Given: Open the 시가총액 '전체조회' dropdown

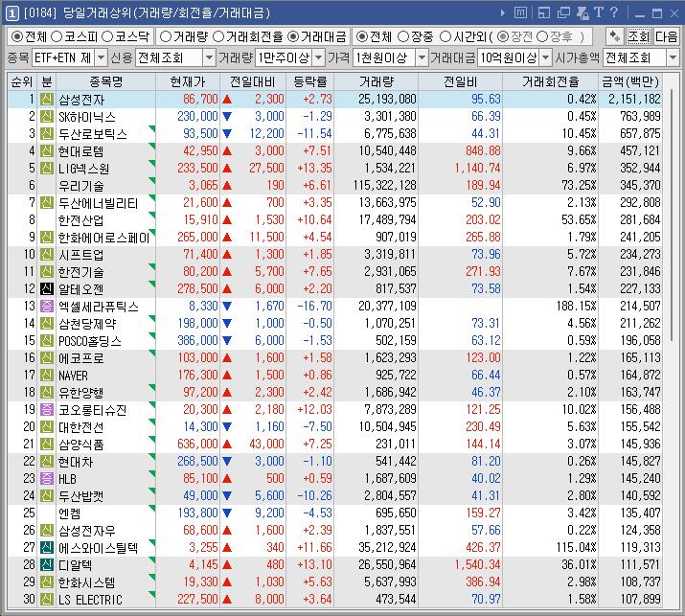Looking at the screenshot, I should coord(673,57).
